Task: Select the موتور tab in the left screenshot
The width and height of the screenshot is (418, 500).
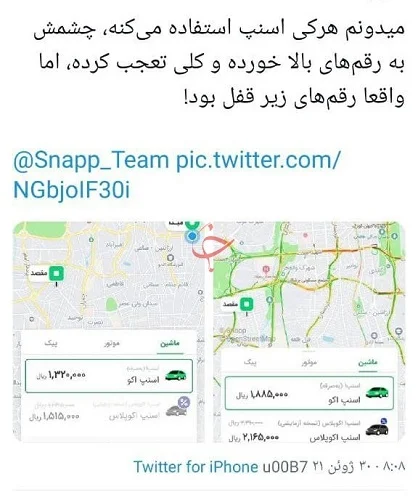Action: (x=112, y=344)
